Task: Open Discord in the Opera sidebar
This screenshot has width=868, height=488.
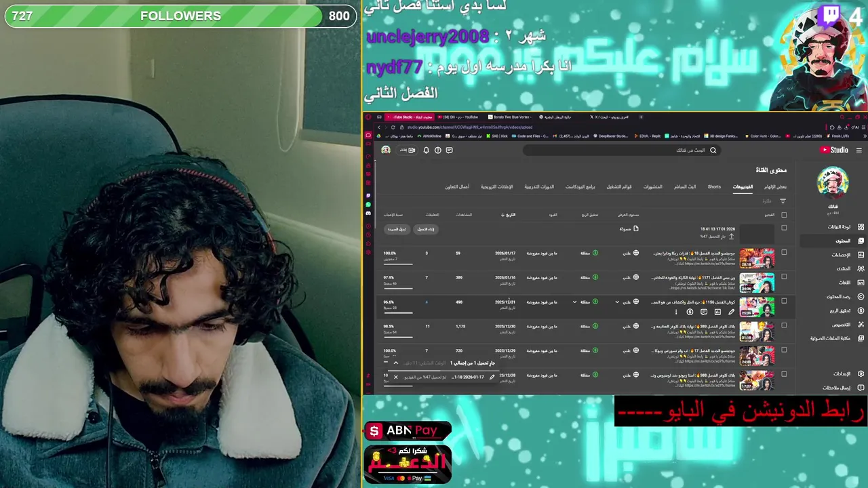Action: (x=368, y=213)
